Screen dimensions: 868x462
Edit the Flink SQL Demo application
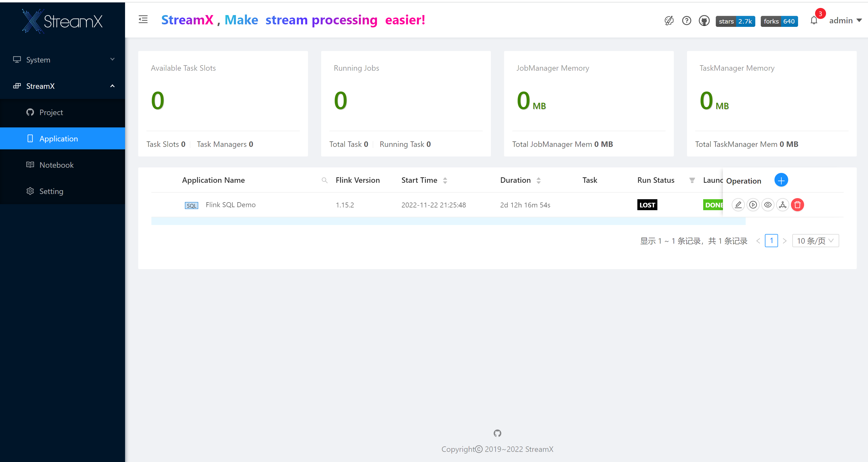[738, 205]
